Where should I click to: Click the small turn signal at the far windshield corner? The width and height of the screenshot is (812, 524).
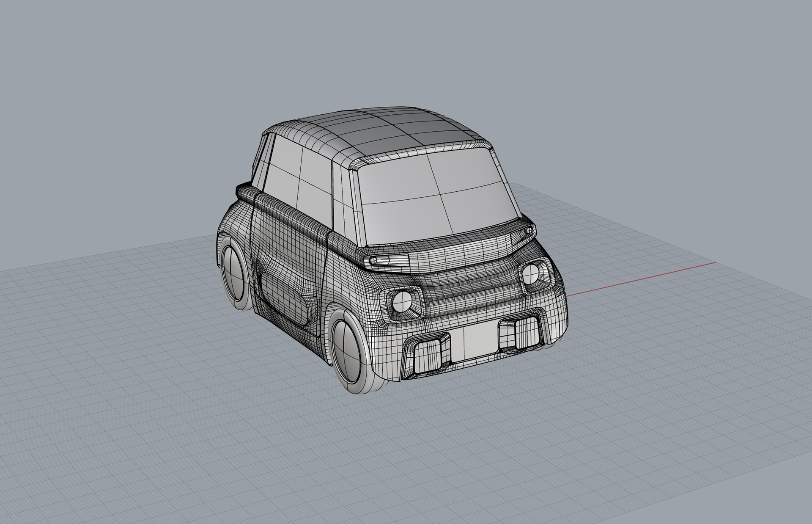(529, 231)
